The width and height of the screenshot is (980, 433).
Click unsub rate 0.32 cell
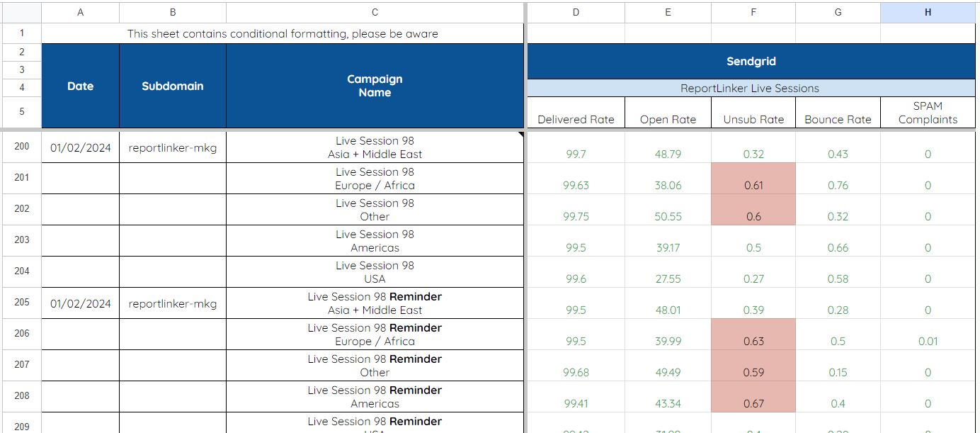(x=753, y=147)
